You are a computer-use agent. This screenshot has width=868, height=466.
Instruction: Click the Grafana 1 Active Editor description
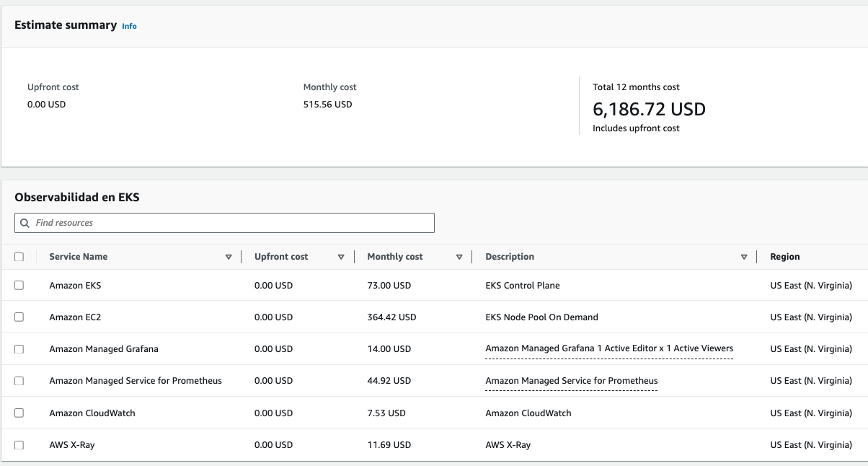609,348
